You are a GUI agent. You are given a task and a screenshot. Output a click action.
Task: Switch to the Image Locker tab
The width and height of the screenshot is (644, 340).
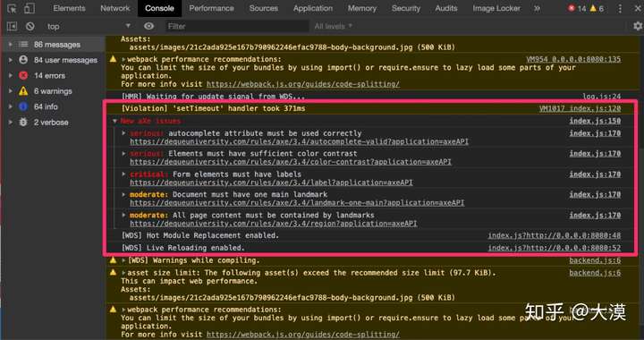(496, 8)
